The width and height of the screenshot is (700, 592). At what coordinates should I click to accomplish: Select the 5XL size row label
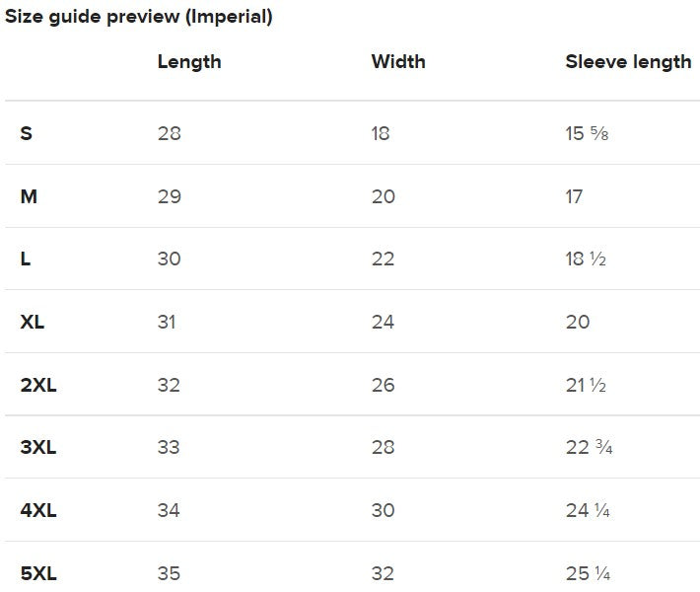pyautogui.click(x=38, y=573)
